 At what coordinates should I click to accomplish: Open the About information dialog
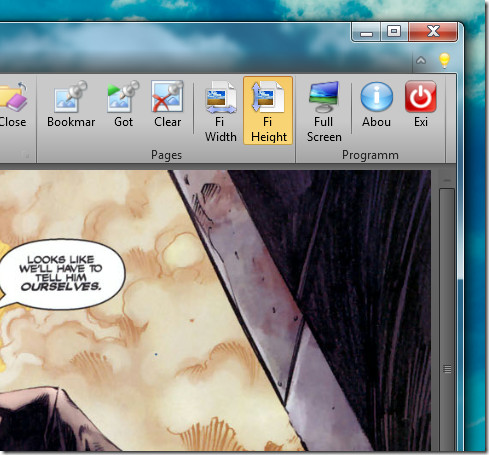coord(377,104)
